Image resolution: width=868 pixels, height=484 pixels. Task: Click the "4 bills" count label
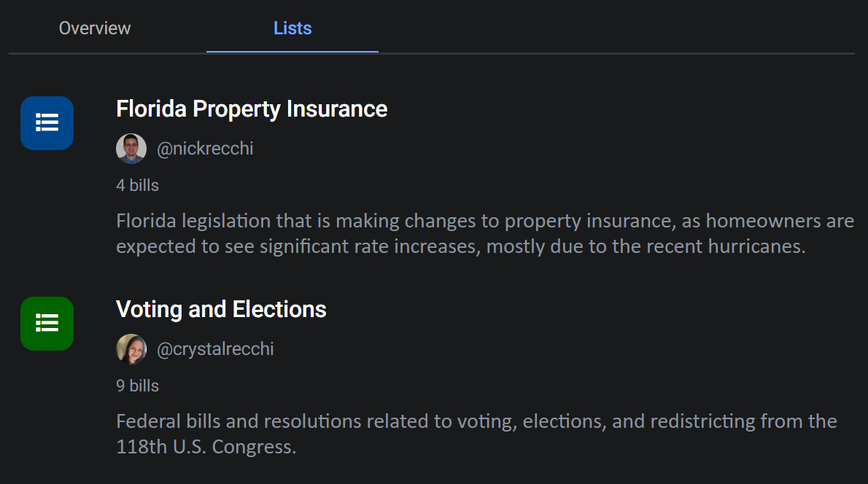click(137, 185)
